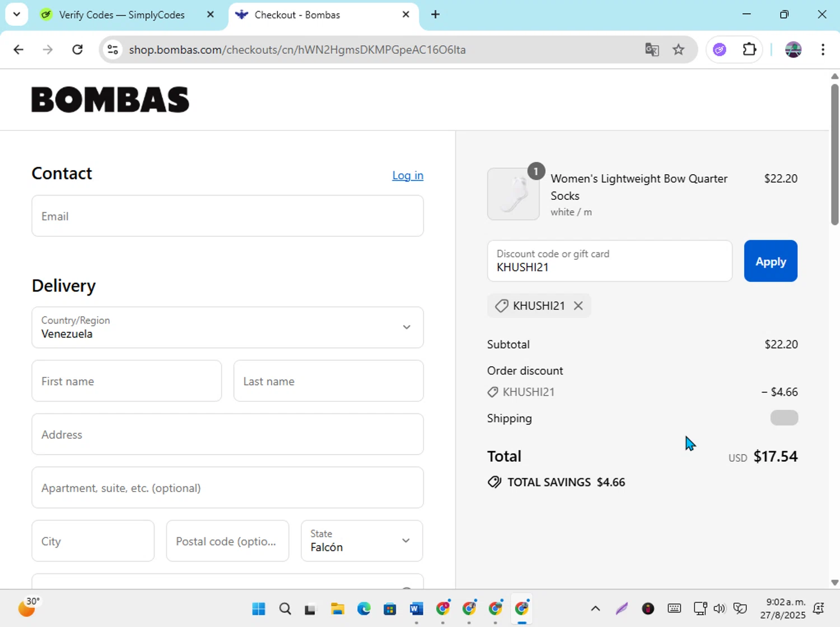Open Task View in taskbar
The height and width of the screenshot is (627, 840).
pyautogui.click(x=310, y=609)
